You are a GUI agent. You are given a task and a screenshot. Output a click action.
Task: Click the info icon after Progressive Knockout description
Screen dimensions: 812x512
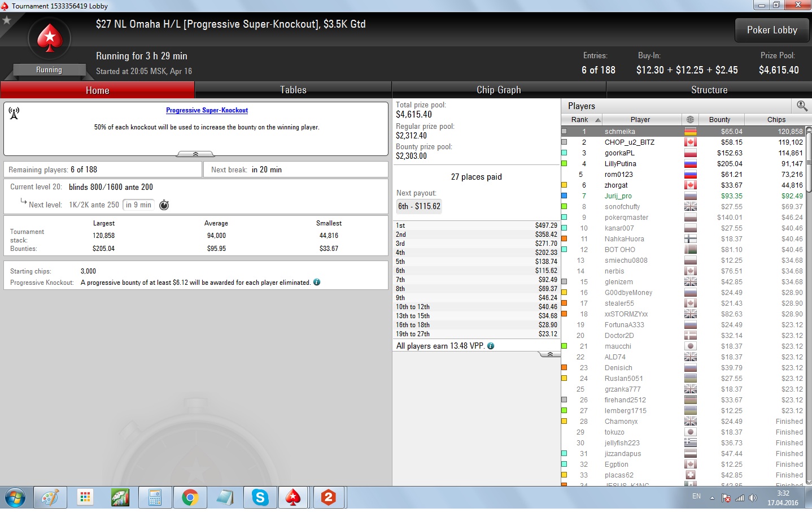(317, 282)
